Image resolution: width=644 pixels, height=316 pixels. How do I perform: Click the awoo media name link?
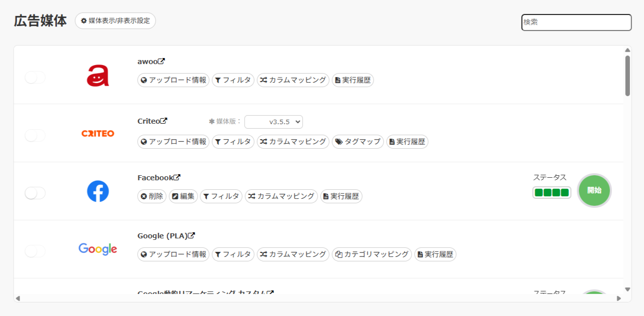tap(147, 62)
